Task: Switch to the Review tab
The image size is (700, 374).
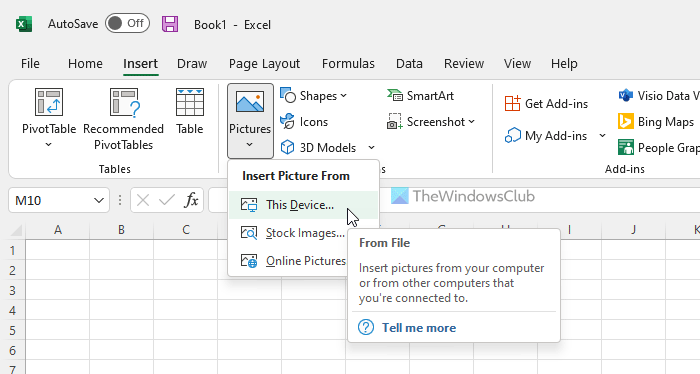Action: (x=464, y=63)
